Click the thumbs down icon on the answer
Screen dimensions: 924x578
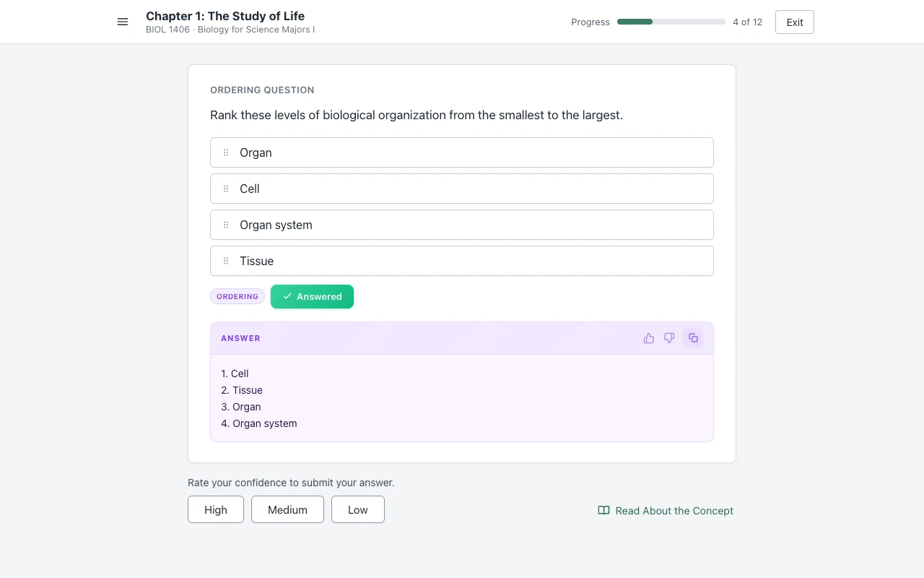tap(669, 338)
